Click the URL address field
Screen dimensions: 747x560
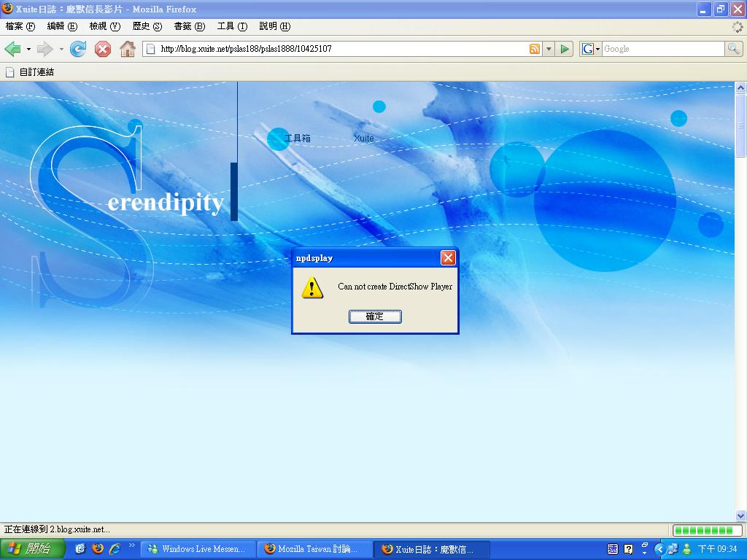coord(342,49)
